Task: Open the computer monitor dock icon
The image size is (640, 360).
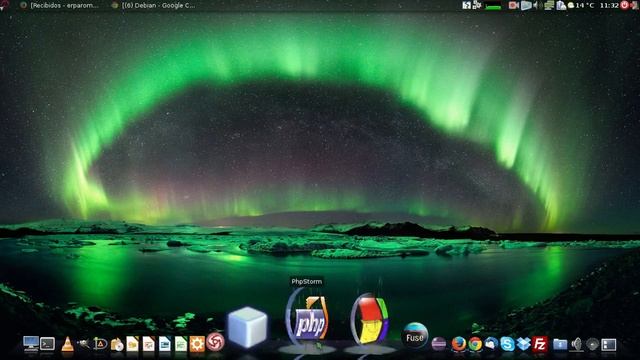Action: pos(31,344)
